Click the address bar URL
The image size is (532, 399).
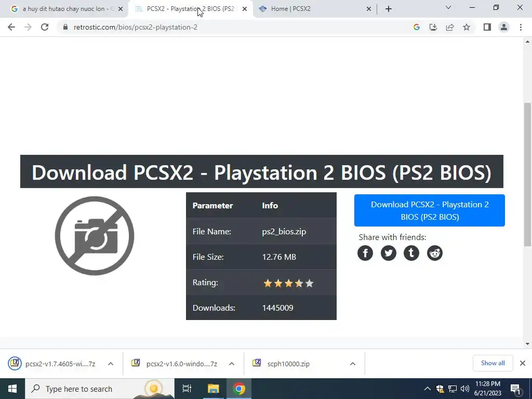[136, 27]
